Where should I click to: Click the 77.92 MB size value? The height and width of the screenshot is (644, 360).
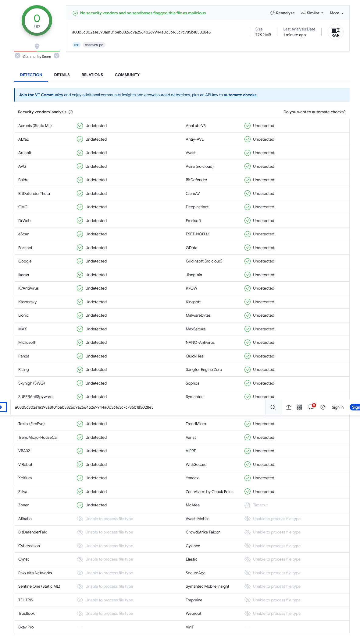click(x=263, y=35)
